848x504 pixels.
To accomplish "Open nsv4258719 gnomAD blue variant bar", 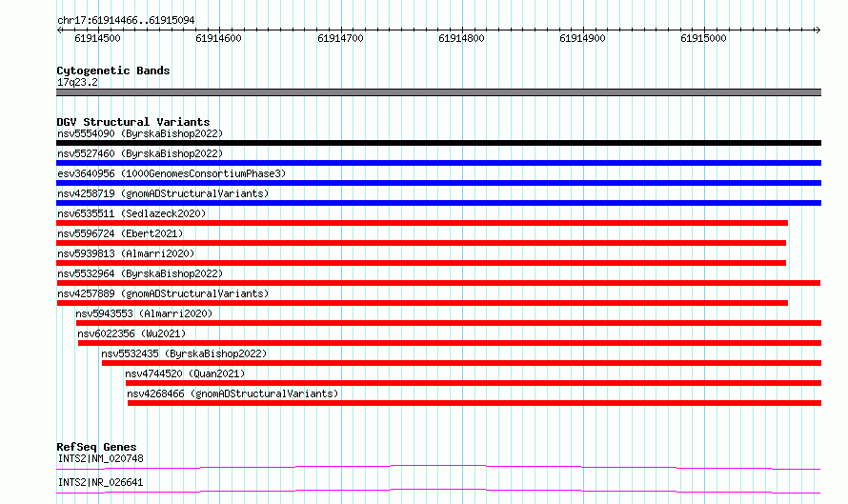I will [438, 203].
